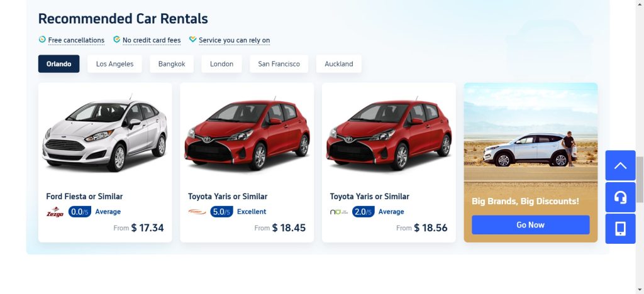Screen dimensions: 644x294
Task: Click the Service you can rely on heart icon
Action: (192, 40)
